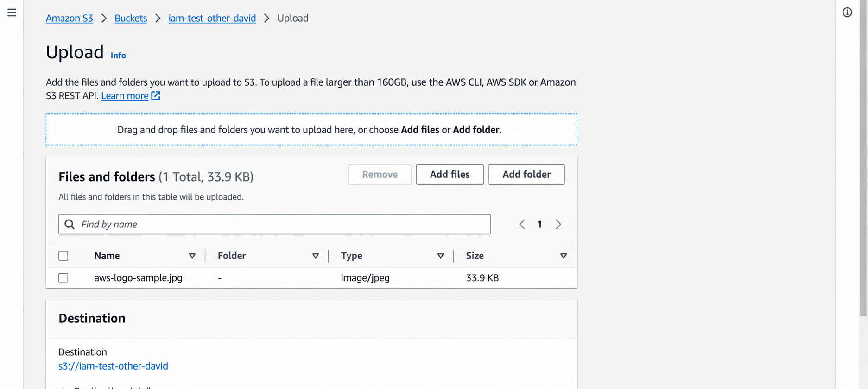The image size is (868, 389).
Task: Click the aws-logo-sample.jpg file name
Action: click(138, 278)
